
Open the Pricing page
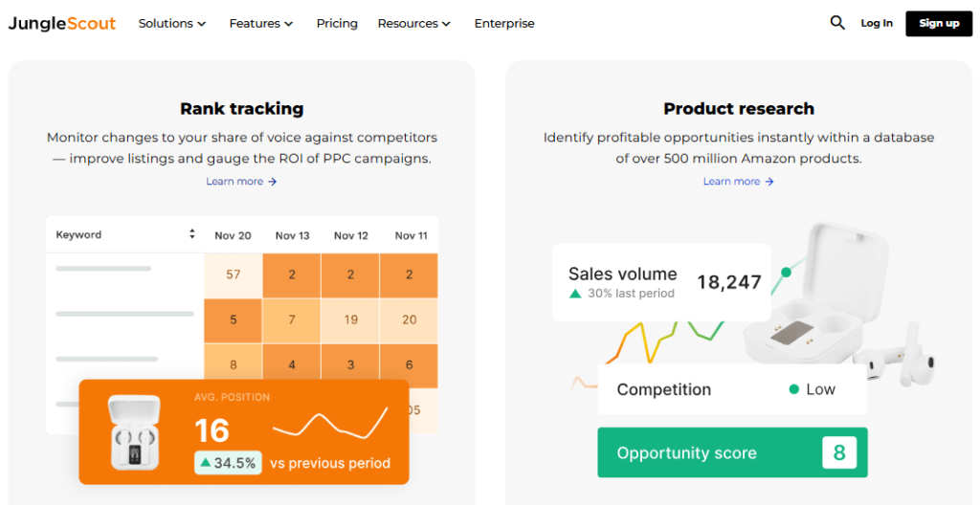coord(337,23)
